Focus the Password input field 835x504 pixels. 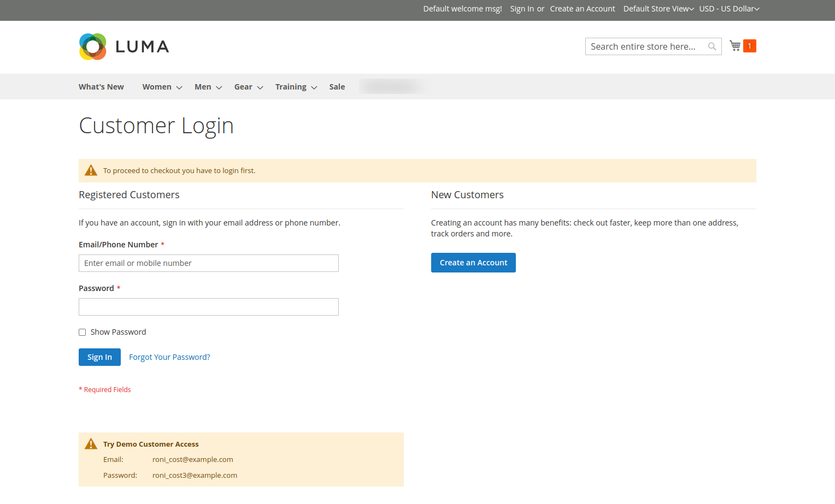(x=209, y=307)
